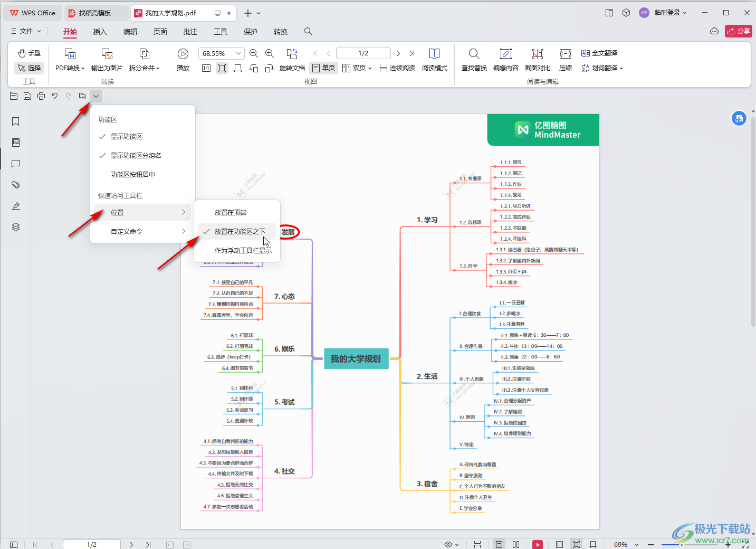Activate the Select tool (选择)

tap(29, 68)
